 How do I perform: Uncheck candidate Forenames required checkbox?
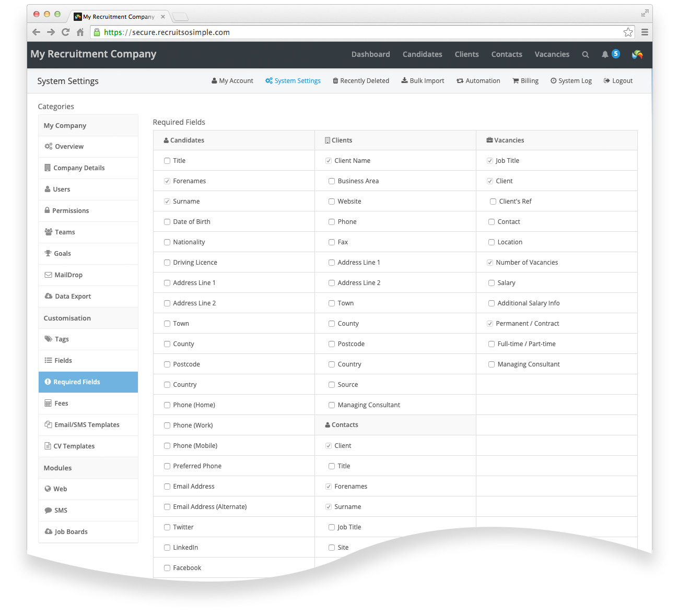[167, 181]
